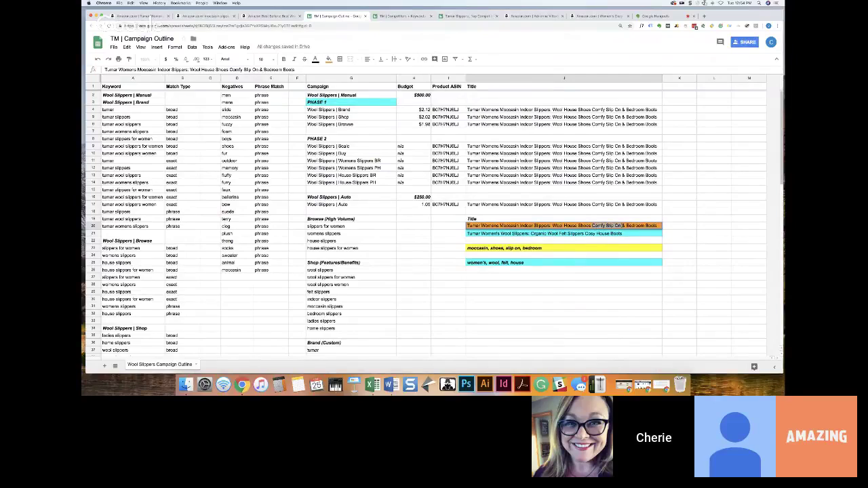Open Photoshop from the dock
Image resolution: width=868 pixels, height=488 pixels.
coord(466,385)
